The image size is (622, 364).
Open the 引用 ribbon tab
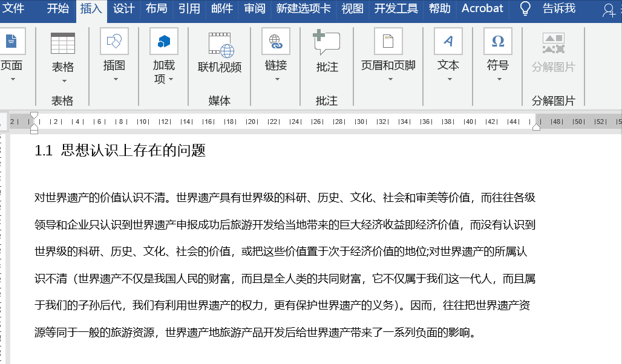pos(189,8)
